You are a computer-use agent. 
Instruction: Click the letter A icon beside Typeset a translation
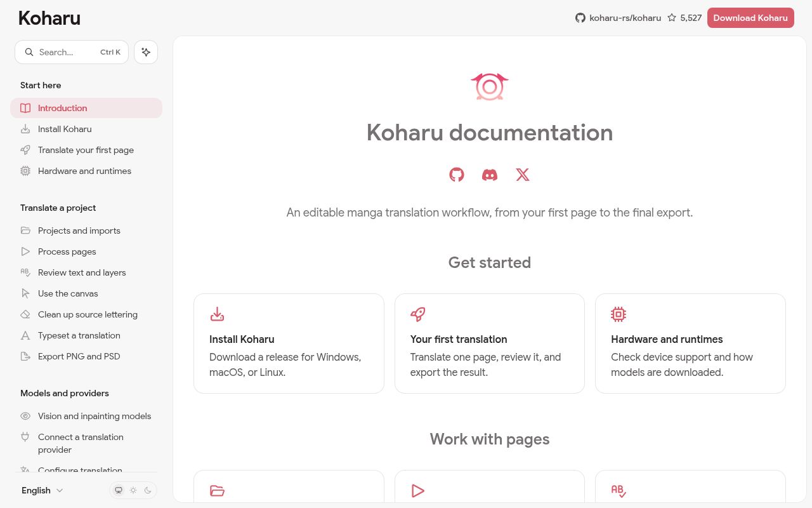pos(25,335)
